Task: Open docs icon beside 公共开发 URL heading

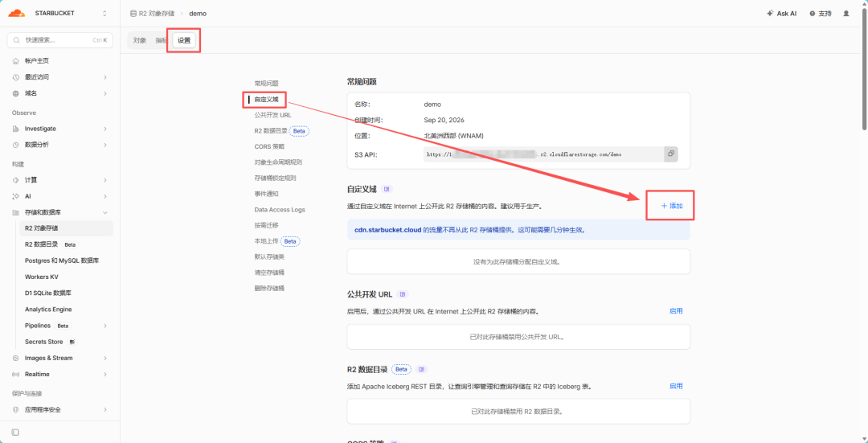Action: (x=403, y=294)
